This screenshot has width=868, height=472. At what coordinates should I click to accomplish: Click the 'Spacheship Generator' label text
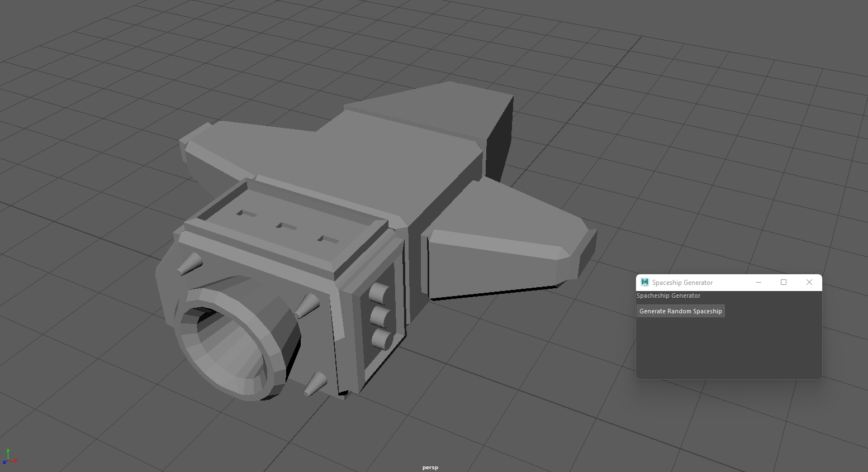[668, 295]
